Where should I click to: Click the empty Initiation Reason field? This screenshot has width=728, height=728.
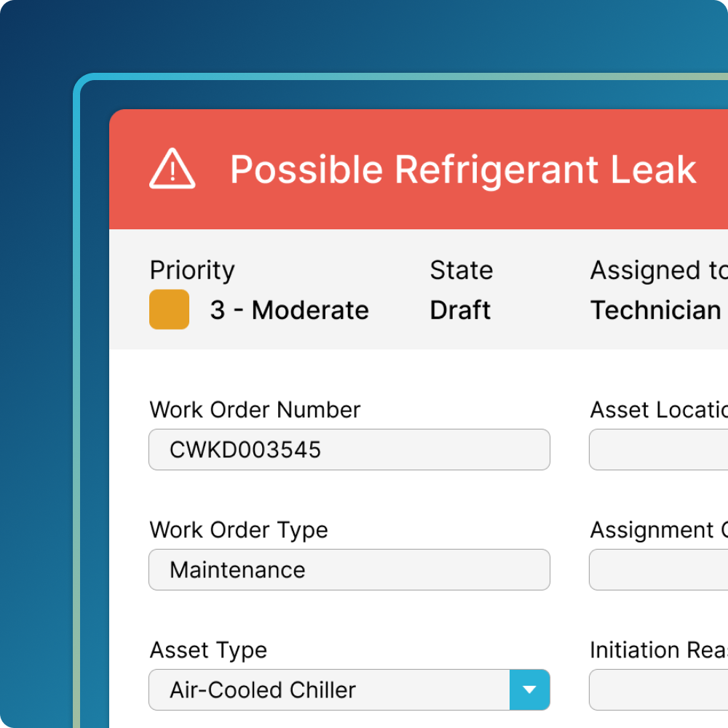point(658,689)
